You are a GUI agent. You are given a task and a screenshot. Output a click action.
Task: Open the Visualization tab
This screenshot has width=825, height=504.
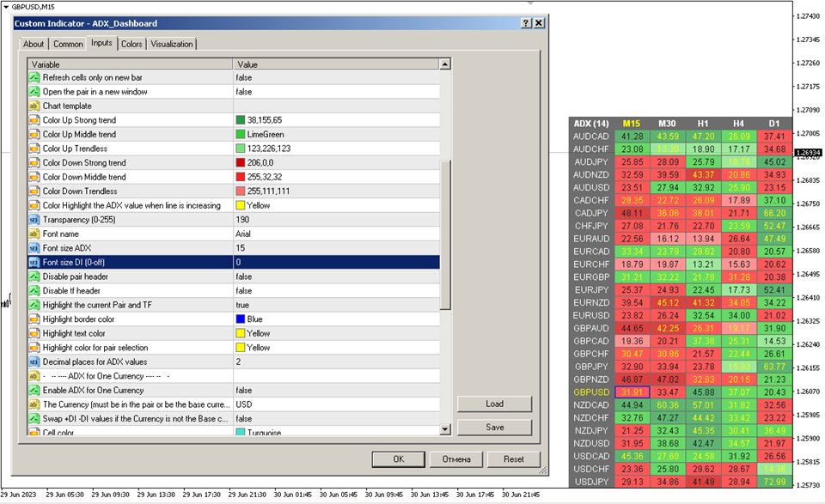coord(172,44)
